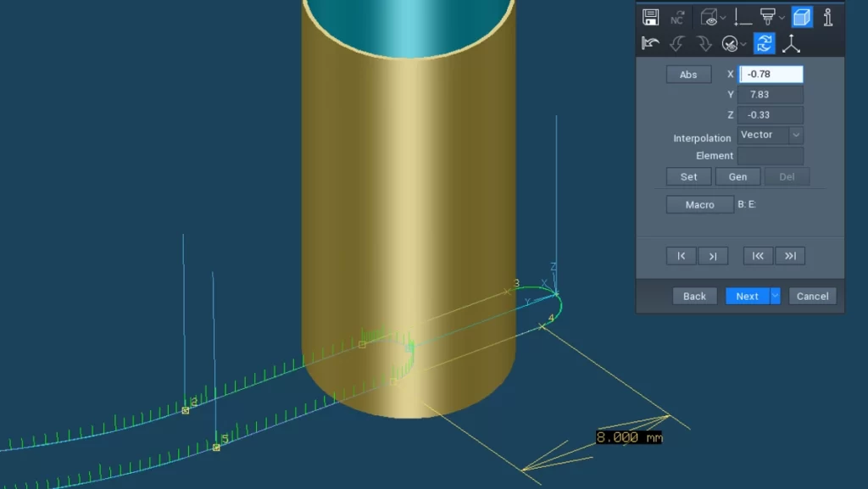
Task: Click the Gen button
Action: [738, 177]
